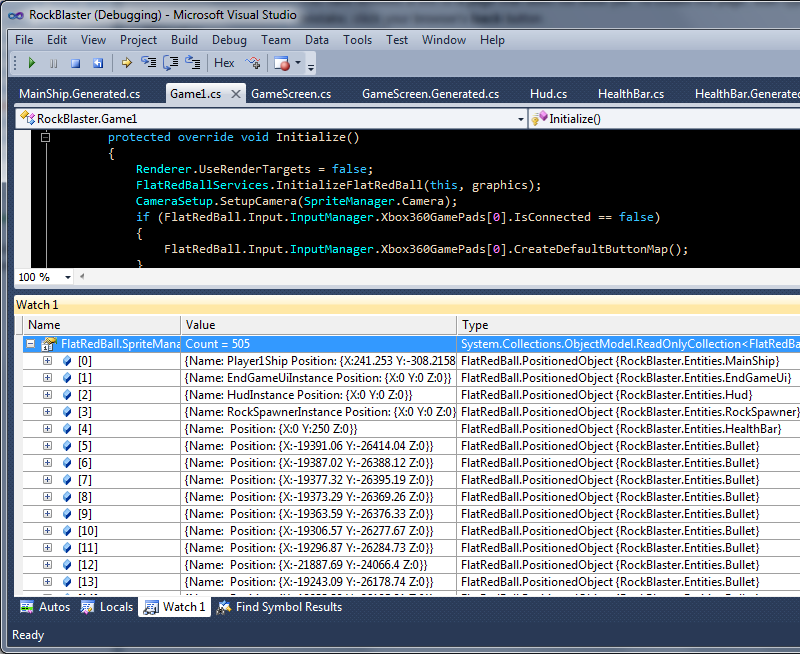Viewport: 800px width, 654px height.
Task: Click the Watch 1 tab icon
Action: [x=151, y=607]
